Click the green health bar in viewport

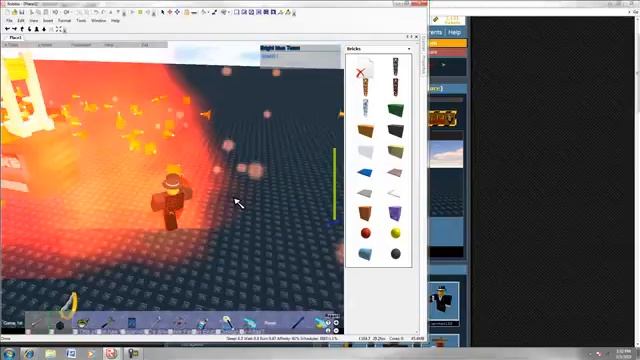(x=334, y=184)
